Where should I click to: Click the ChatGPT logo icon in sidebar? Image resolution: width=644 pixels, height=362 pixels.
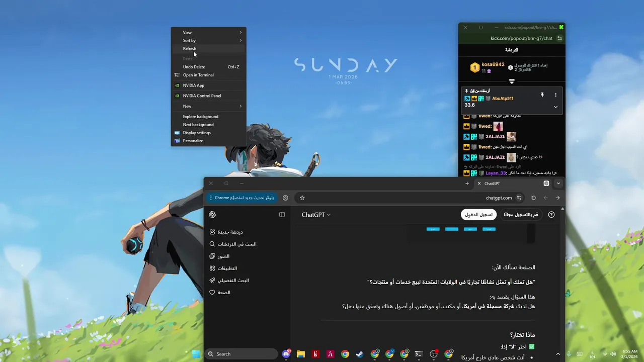[212, 215]
